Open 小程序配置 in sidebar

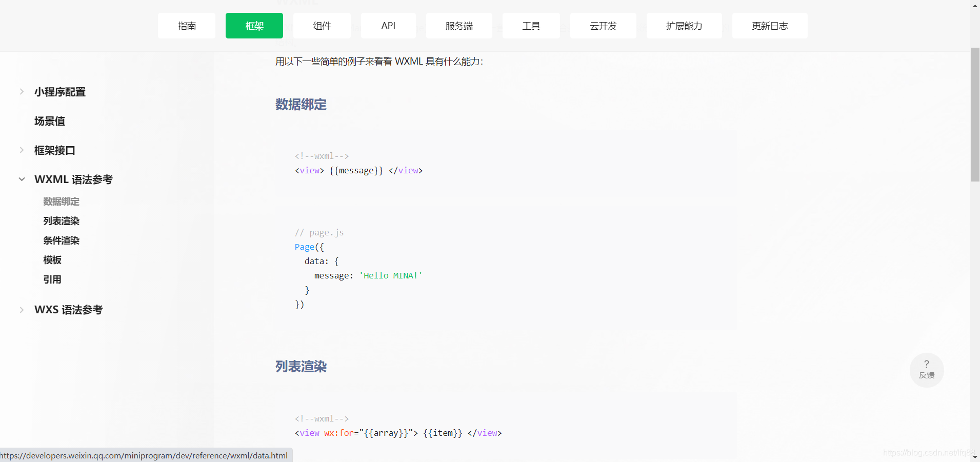click(x=60, y=92)
